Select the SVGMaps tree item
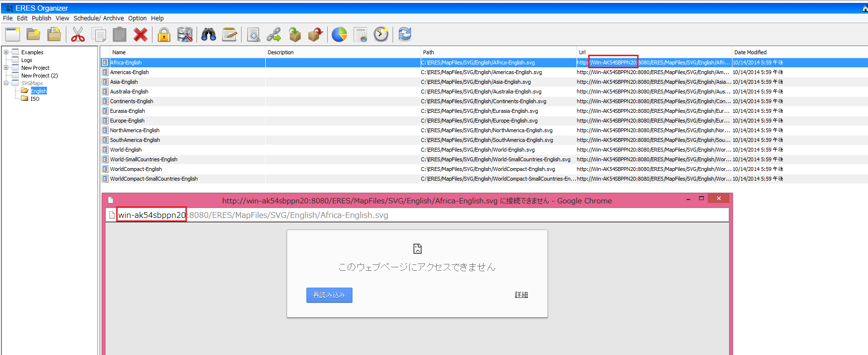868x355 pixels. pyautogui.click(x=32, y=83)
